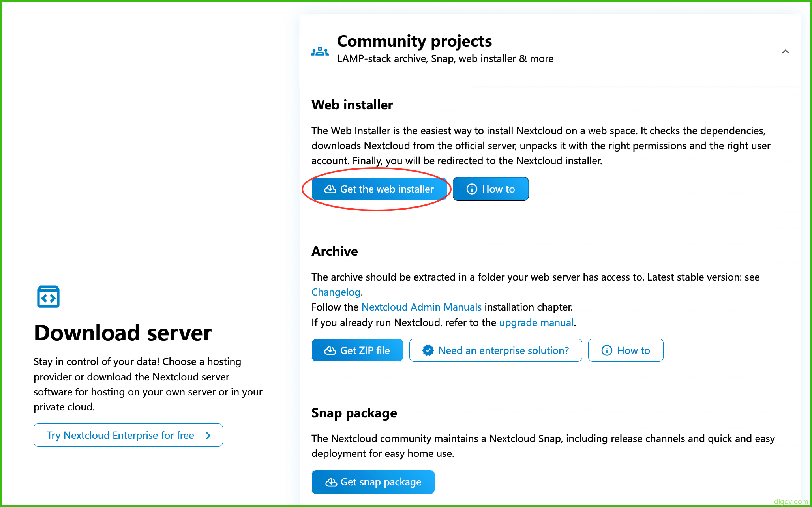Click the Web installer heading
This screenshot has width=812, height=507.
(x=352, y=105)
